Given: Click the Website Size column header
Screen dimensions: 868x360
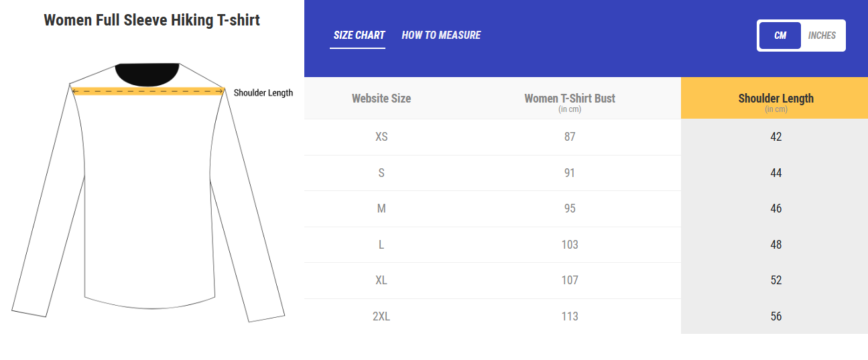Looking at the screenshot, I should [381, 99].
